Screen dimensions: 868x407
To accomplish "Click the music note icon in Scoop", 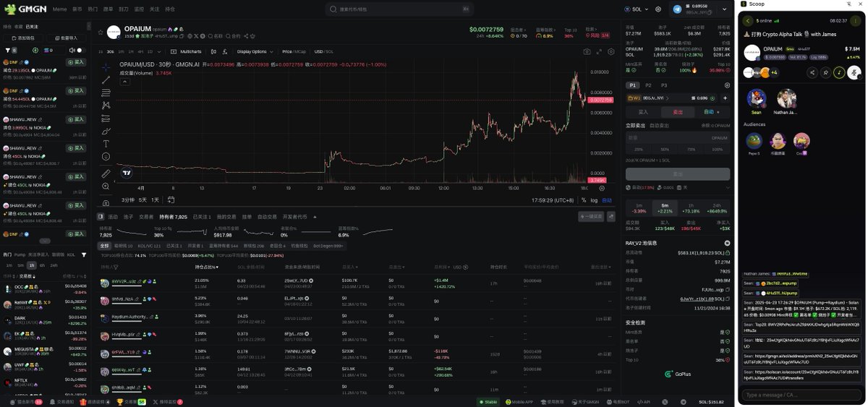I will click(x=840, y=72).
